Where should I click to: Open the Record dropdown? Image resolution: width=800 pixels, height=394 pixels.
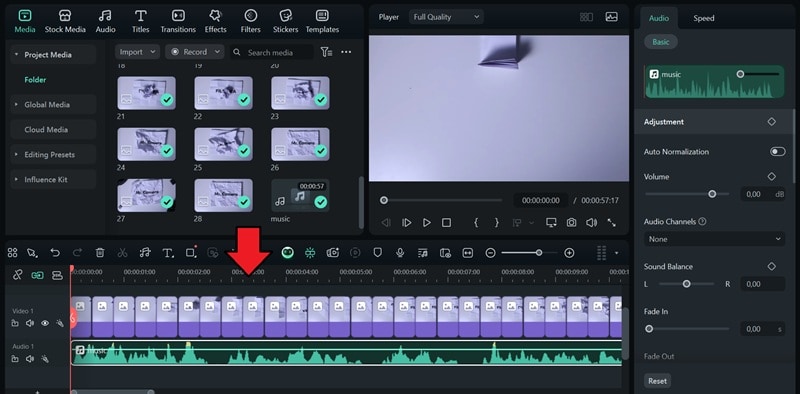pos(195,52)
